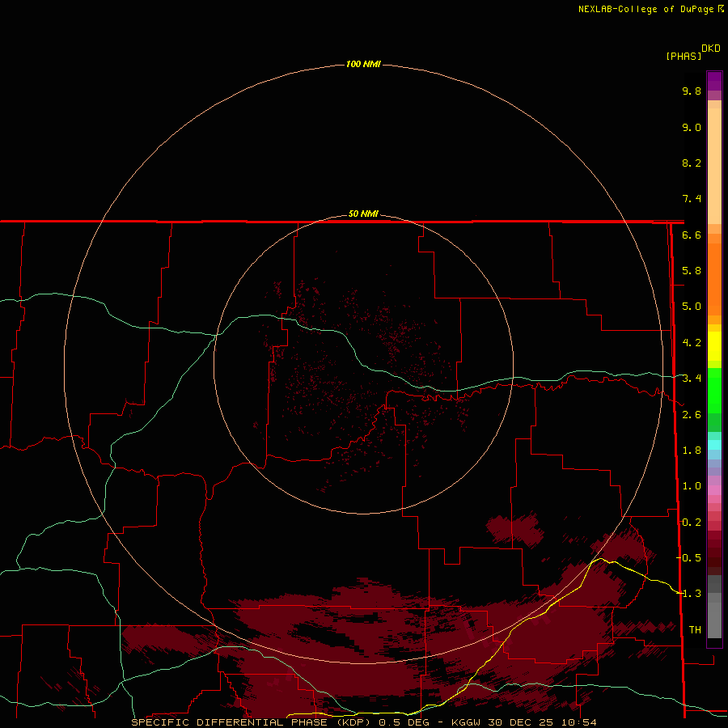
Task: Click the 5.0 scale label
Action: click(692, 307)
